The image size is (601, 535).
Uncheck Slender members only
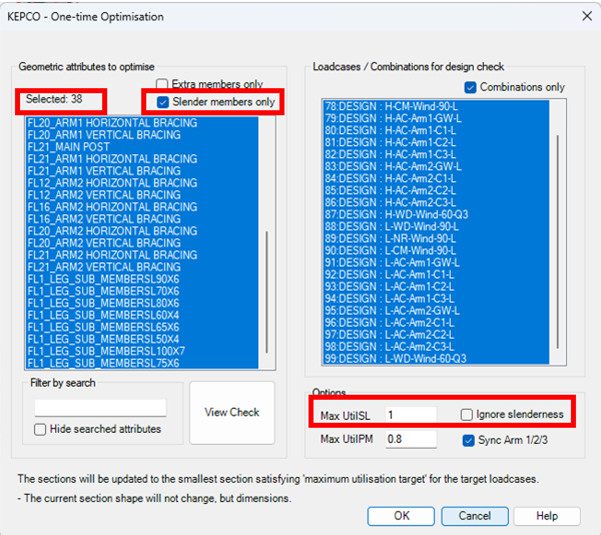(164, 102)
